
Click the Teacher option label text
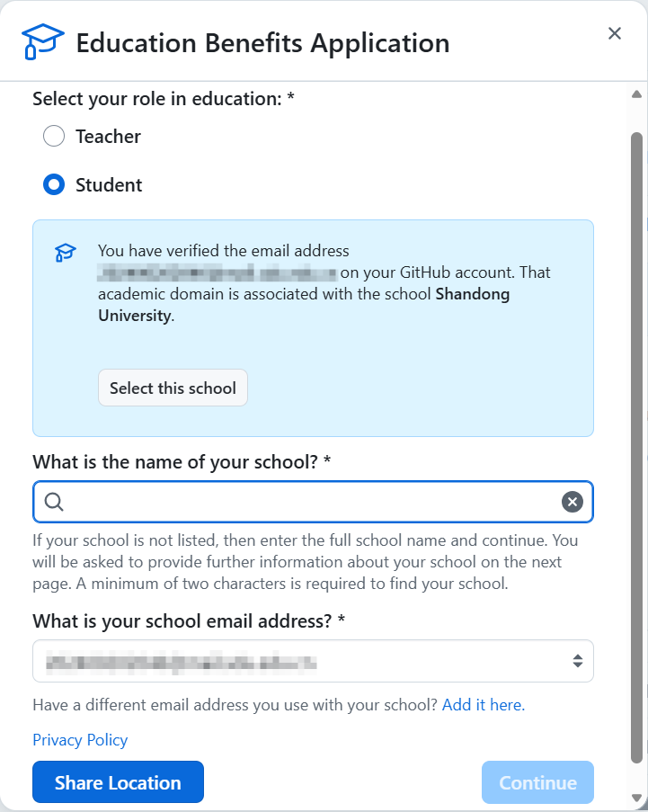tap(108, 137)
